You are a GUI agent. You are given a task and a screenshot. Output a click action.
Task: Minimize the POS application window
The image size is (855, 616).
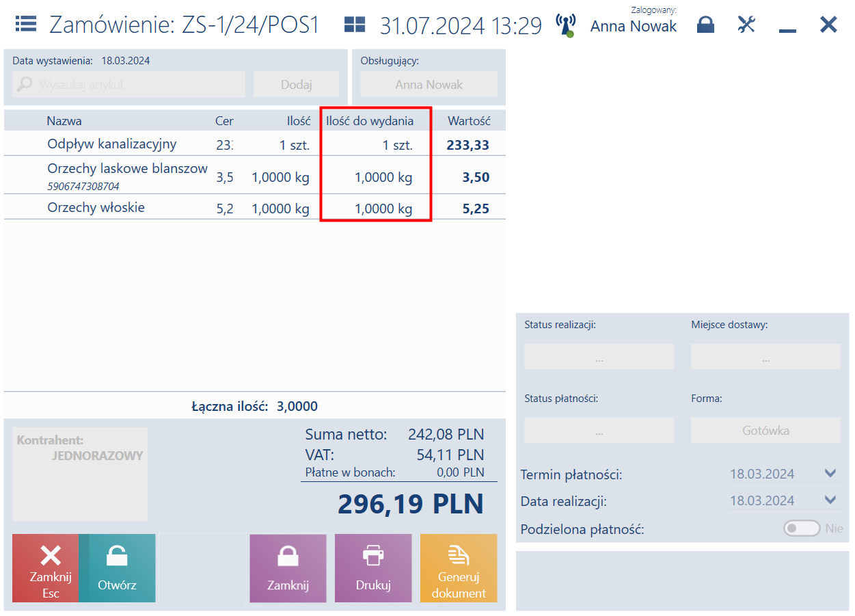pos(788,30)
